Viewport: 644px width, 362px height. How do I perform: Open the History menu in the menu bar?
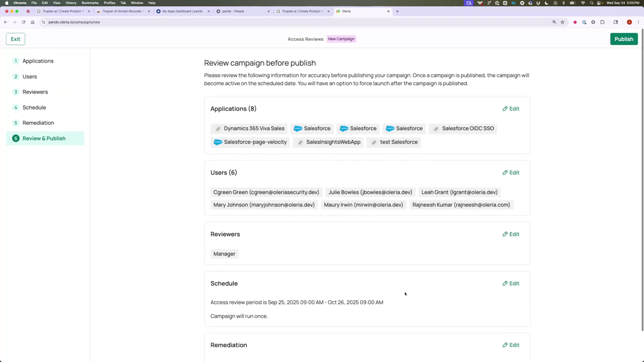click(x=70, y=3)
